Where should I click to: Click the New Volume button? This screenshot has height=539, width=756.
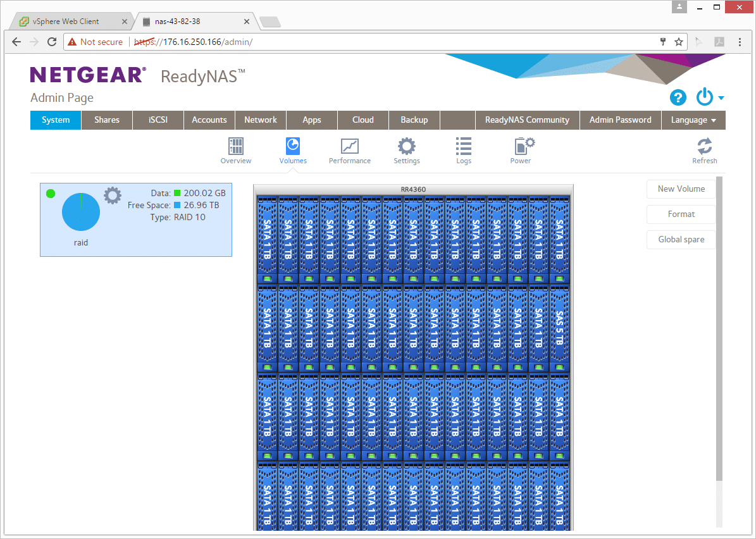point(681,189)
